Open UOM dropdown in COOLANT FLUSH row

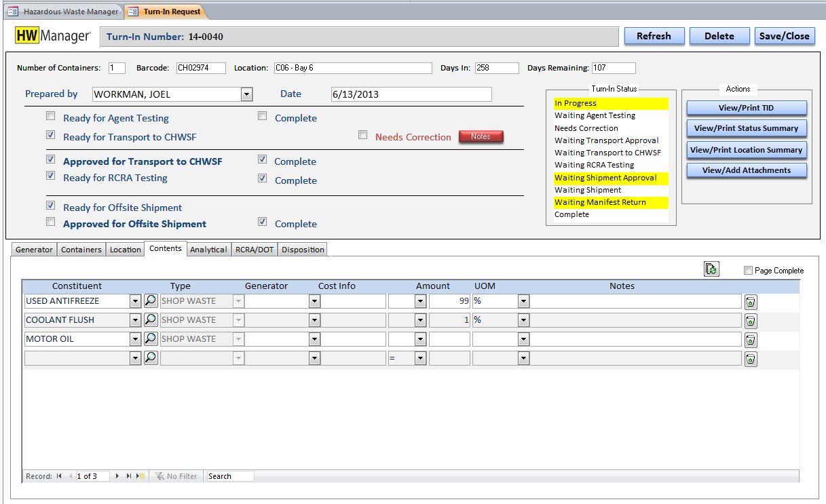[523, 320]
